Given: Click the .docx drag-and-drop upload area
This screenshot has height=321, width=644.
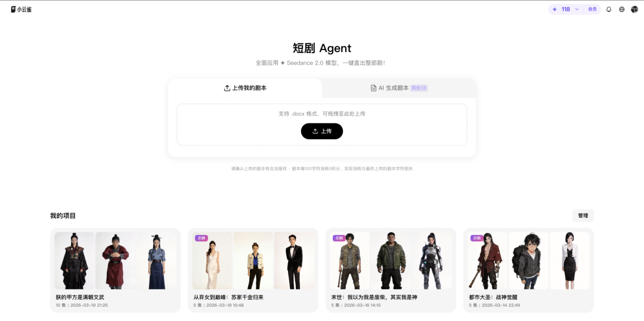Looking at the screenshot, I should point(322,125).
